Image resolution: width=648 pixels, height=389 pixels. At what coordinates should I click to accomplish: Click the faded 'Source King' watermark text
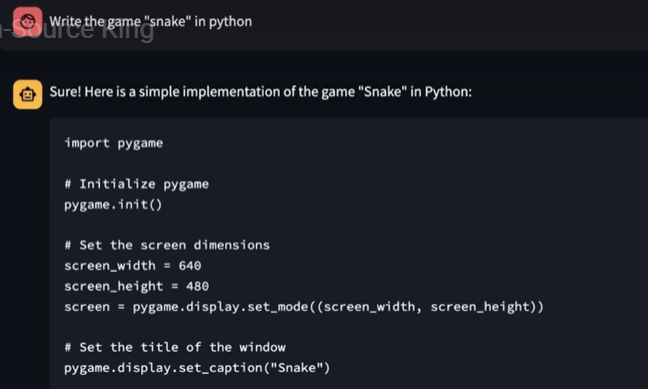[78, 30]
